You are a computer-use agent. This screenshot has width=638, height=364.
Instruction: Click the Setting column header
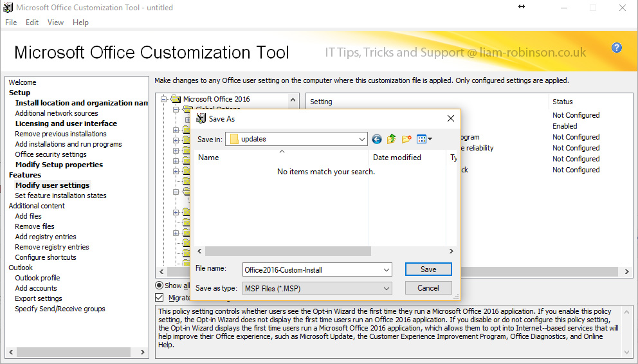[321, 102]
